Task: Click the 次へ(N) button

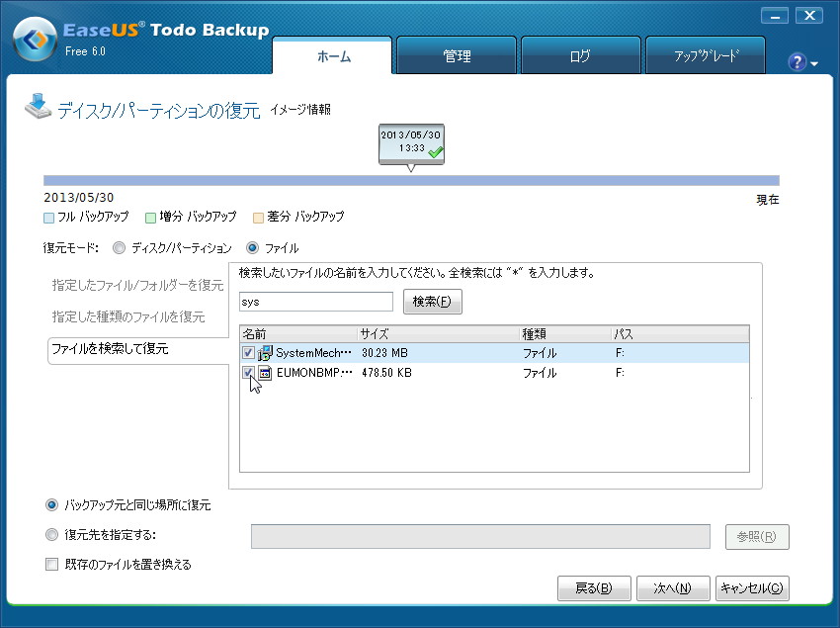Action: pyautogui.click(x=673, y=588)
